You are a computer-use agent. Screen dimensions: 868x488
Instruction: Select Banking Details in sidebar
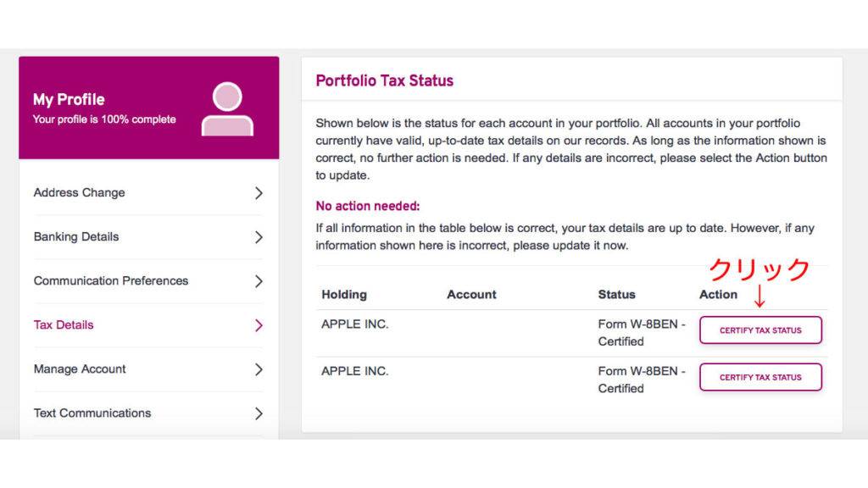click(148, 237)
